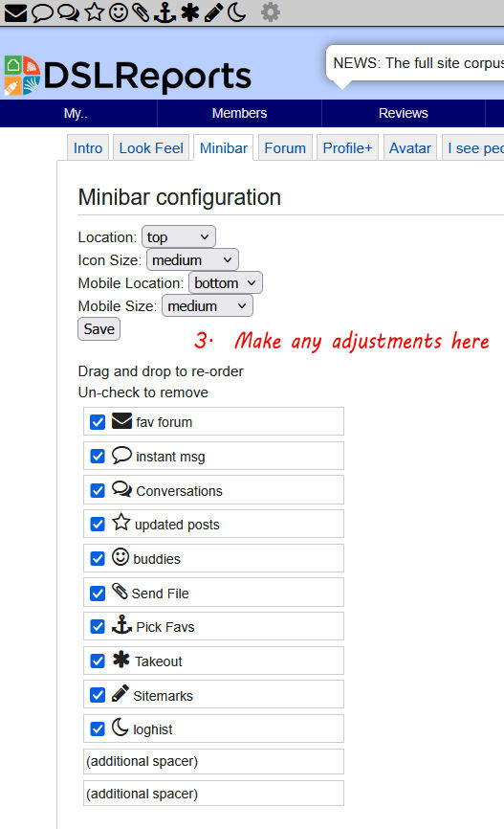504x829 pixels.
Task: Open buddies via smiley icon in top minibar
Action: click(119, 12)
